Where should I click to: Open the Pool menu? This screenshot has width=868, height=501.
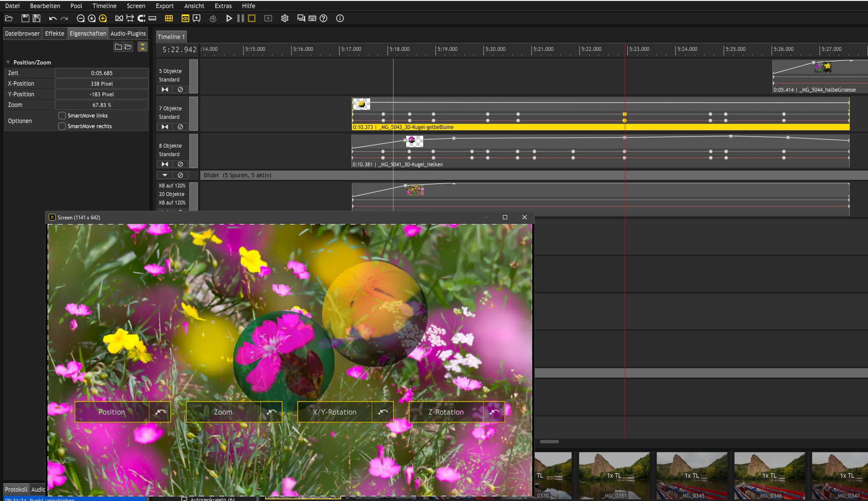76,6
